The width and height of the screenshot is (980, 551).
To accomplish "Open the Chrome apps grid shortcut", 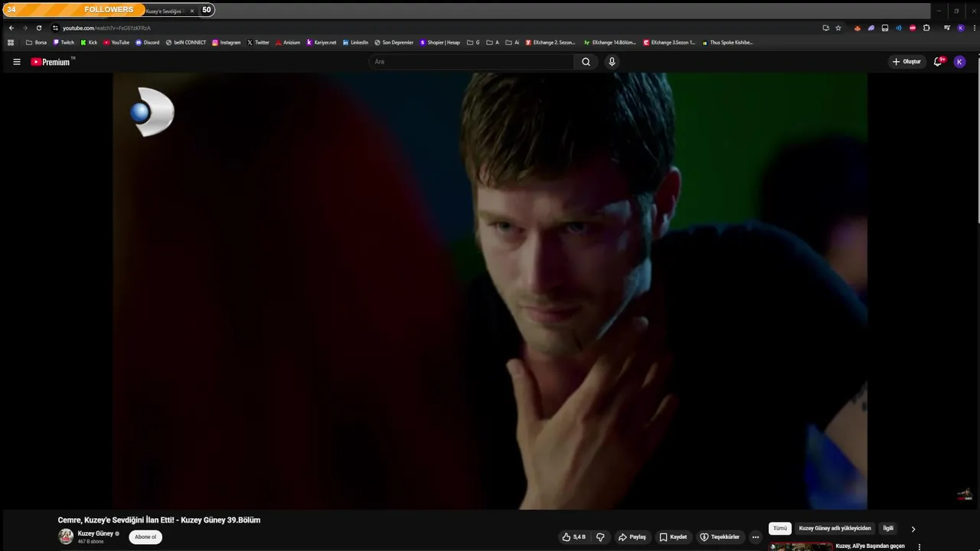I will (x=11, y=43).
